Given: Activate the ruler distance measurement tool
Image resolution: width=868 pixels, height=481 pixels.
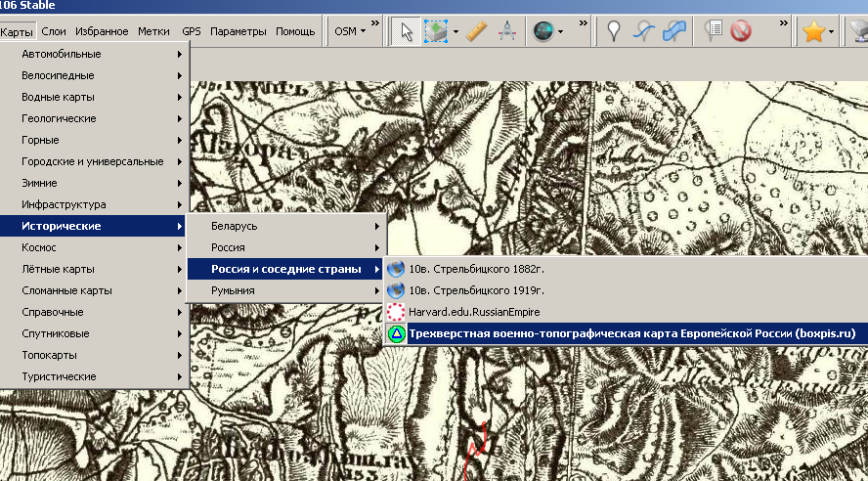Looking at the screenshot, I should pos(476,31).
